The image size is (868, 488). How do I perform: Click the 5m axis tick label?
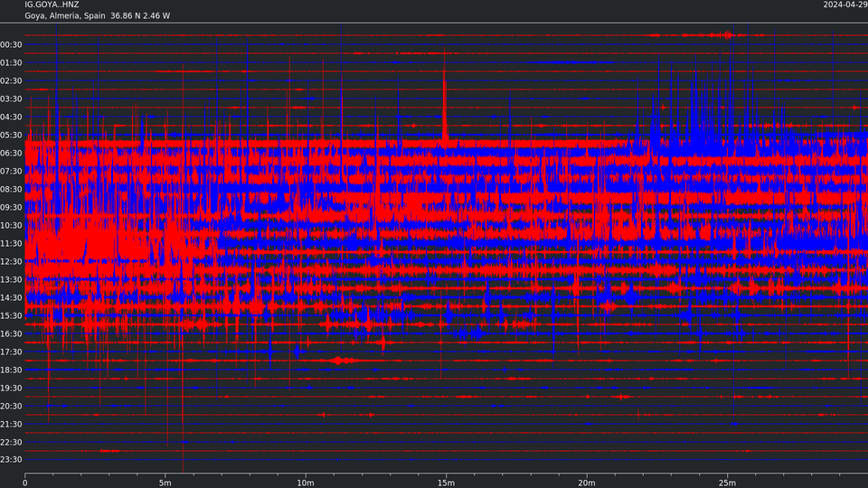[165, 483]
